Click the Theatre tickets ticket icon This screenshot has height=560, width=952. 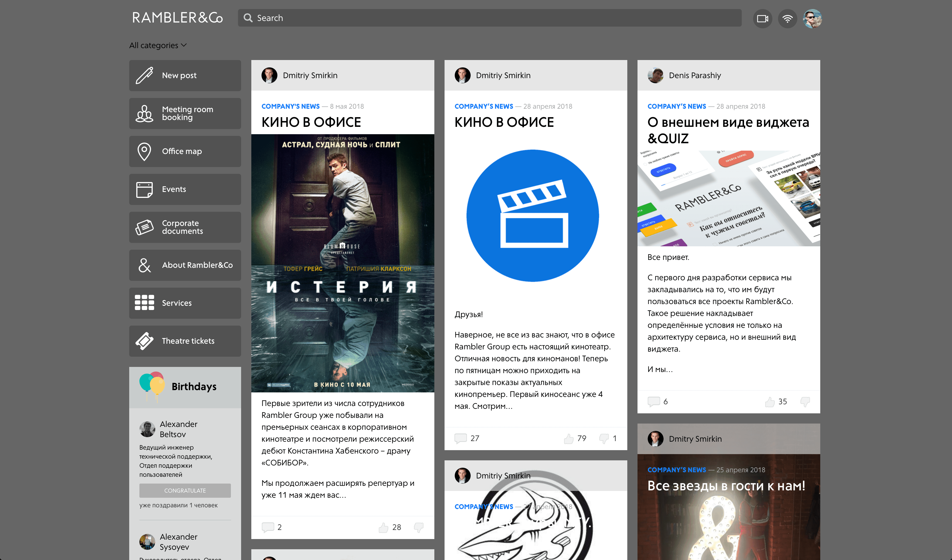click(144, 341)
